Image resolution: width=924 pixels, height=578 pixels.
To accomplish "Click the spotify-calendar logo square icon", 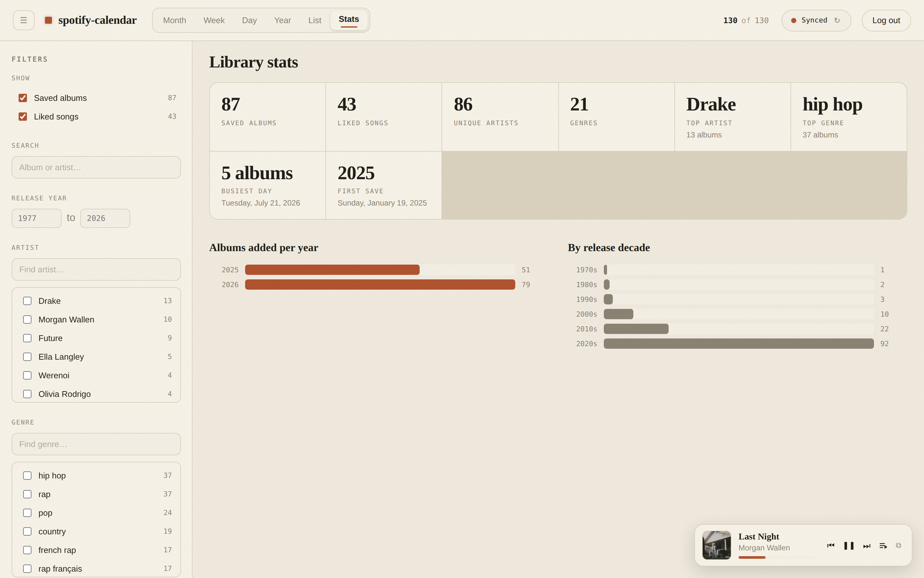I will (x=48, y=20).
